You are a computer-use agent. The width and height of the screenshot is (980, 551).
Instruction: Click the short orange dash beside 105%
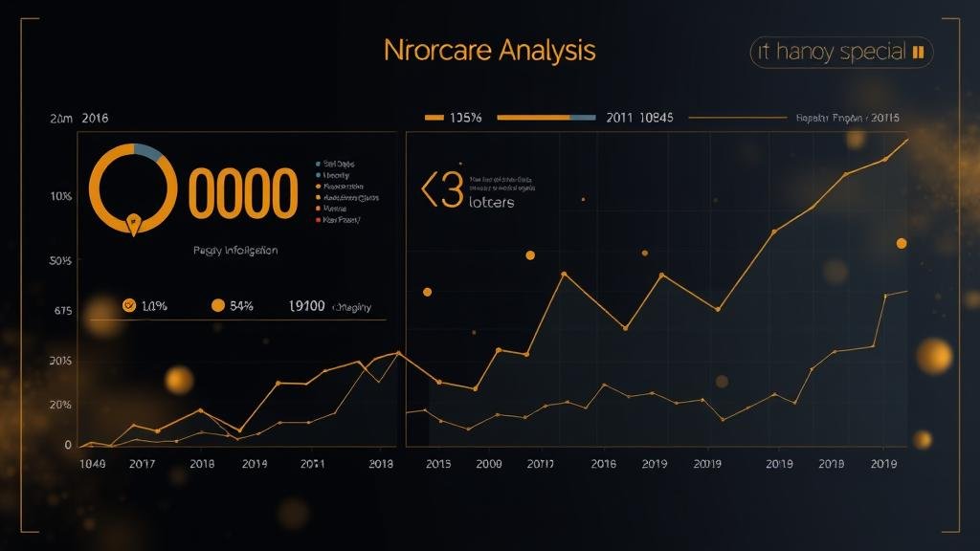(434, 118)
